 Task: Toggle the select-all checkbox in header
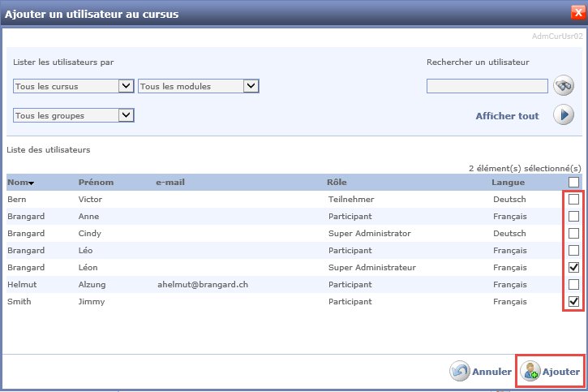[x=574, y=183]
